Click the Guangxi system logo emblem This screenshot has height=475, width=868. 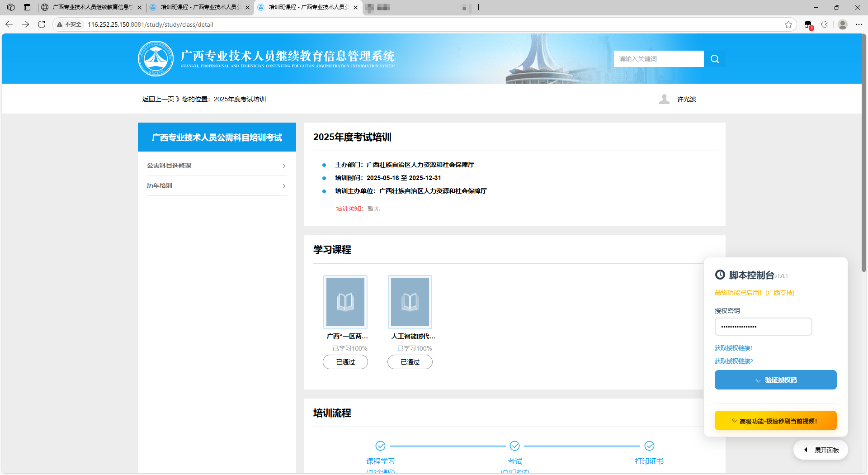156,59
